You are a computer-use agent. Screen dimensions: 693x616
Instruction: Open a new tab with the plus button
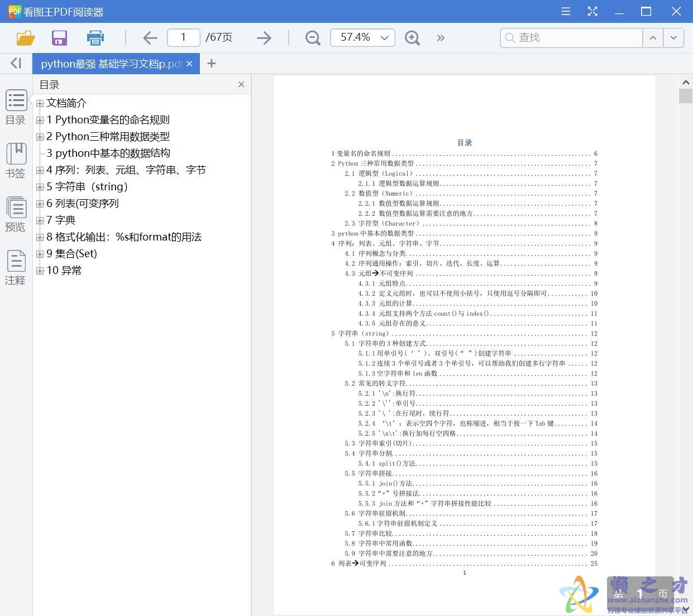coord(211,63)
